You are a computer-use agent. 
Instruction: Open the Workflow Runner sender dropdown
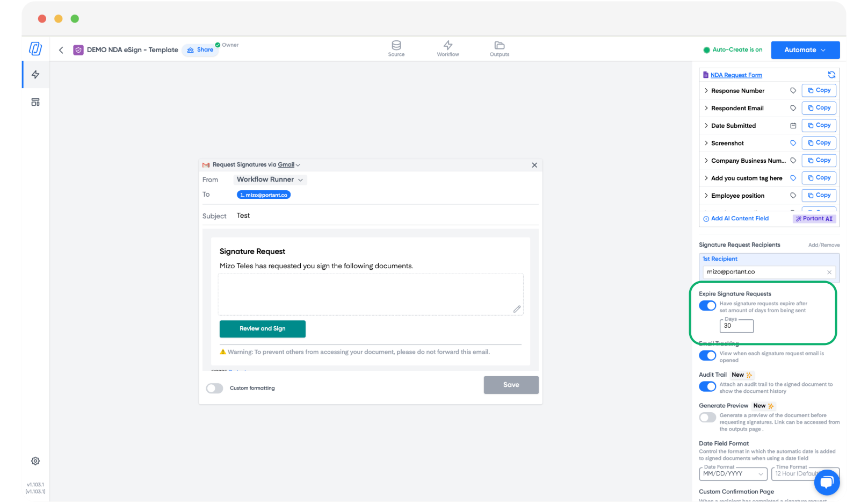pyautogui.click(x=270, y=179)
